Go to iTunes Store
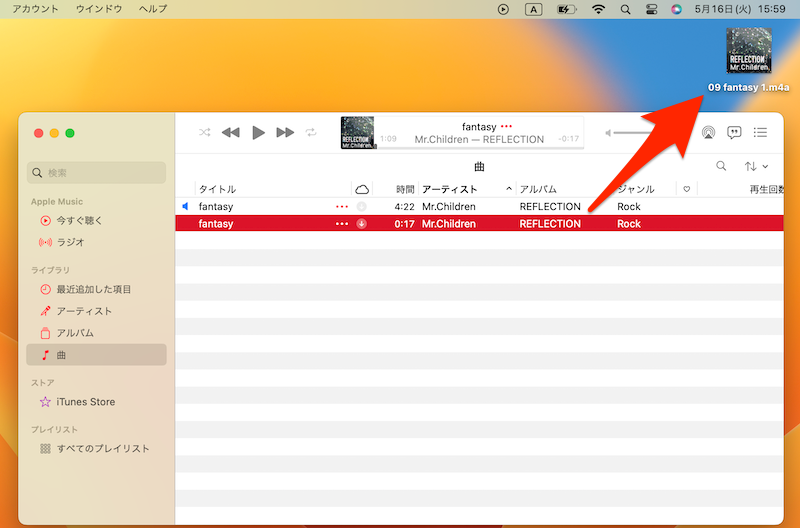Viewport: 800px width, 528px height. tap(85, 402)
